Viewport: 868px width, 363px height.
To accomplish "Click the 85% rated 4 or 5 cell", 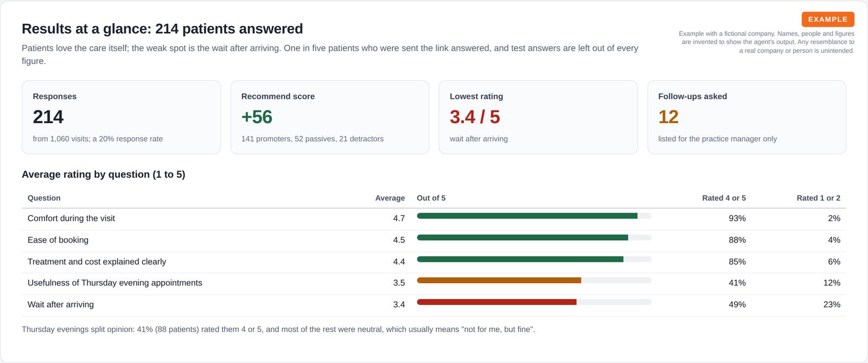I will click(737, 262).
